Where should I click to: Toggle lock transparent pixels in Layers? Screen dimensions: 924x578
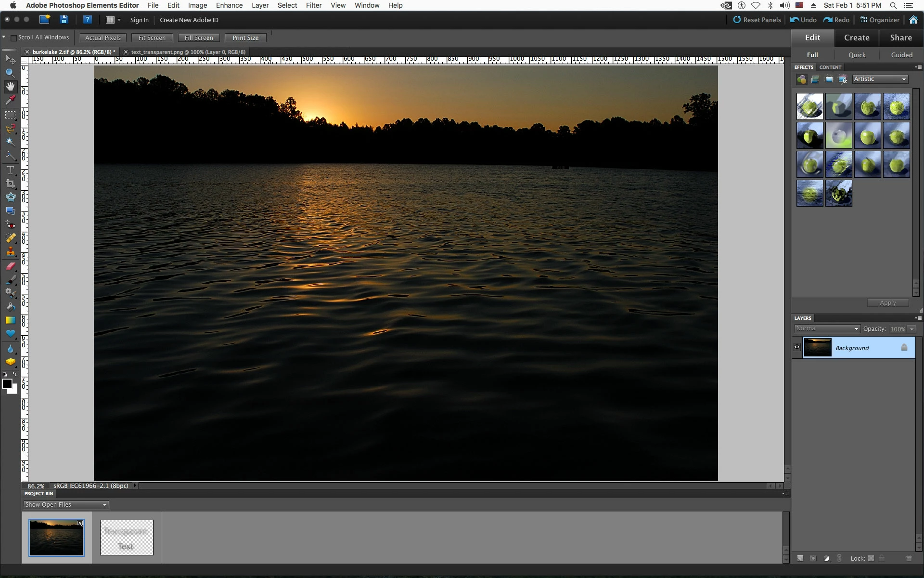pos(871,558)
